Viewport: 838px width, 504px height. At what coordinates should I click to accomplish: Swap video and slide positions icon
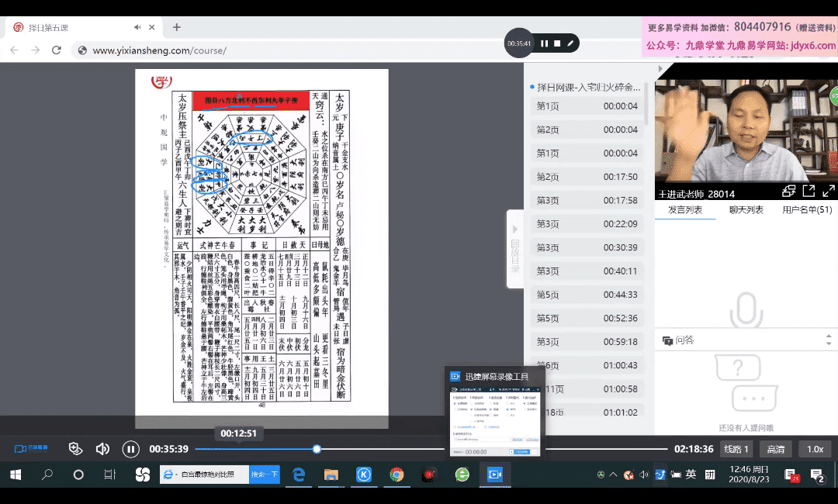point(789,191)
